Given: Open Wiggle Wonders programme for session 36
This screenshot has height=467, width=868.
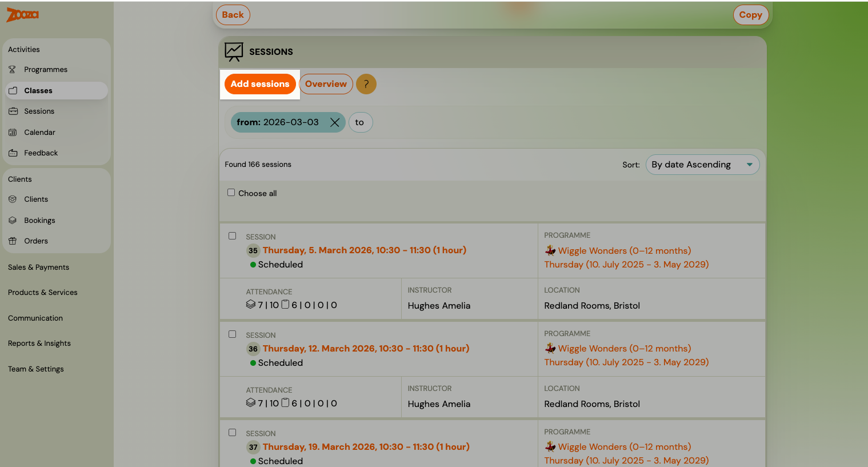Looking at the screenshot, I should pos(625,349).
